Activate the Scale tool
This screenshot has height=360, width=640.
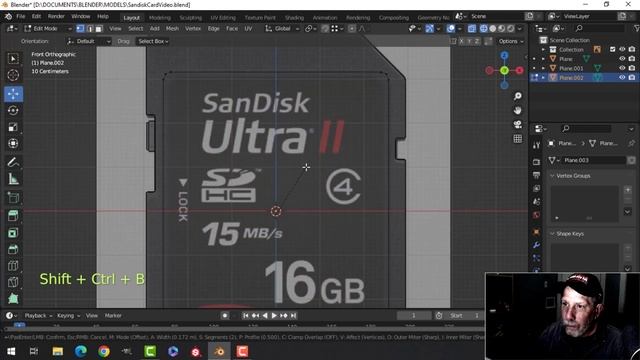tap(13, 127)
